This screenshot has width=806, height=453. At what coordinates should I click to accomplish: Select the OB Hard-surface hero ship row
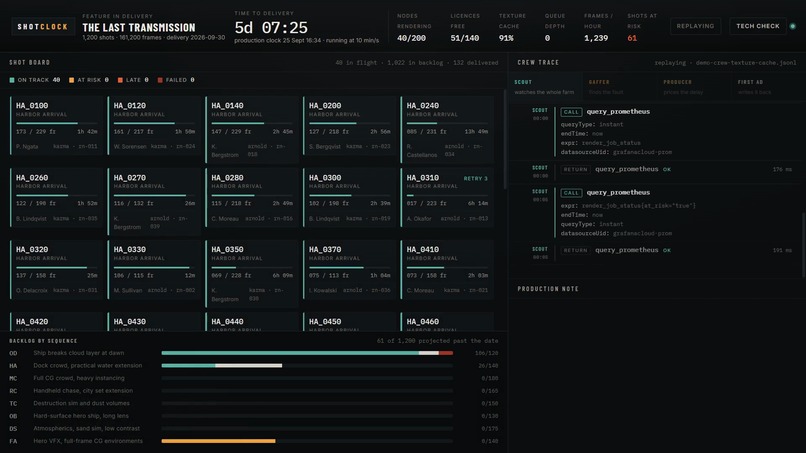pyautogui.click(x=253, y=416)
